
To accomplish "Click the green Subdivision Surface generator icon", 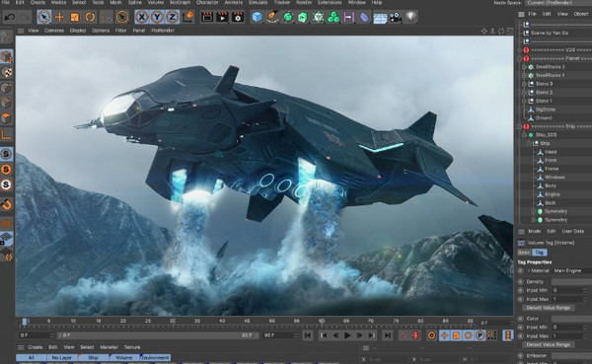I will pyautogui.click(x=288, y=17).
